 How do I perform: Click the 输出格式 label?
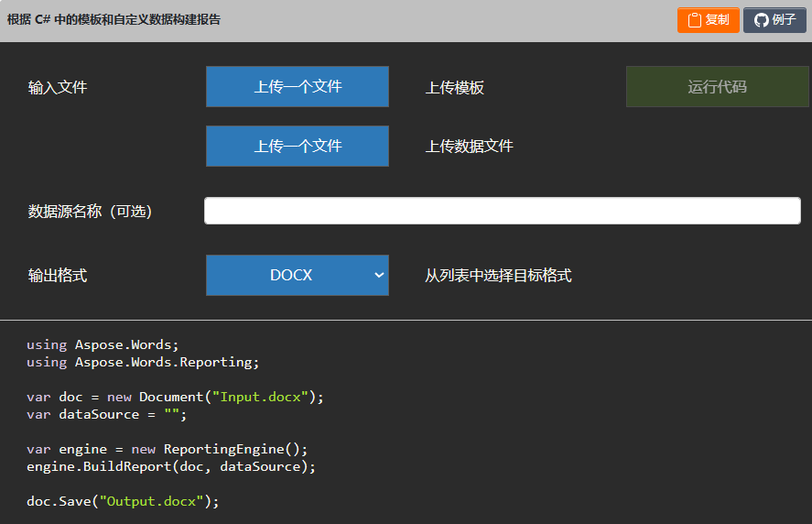point(58,275)
